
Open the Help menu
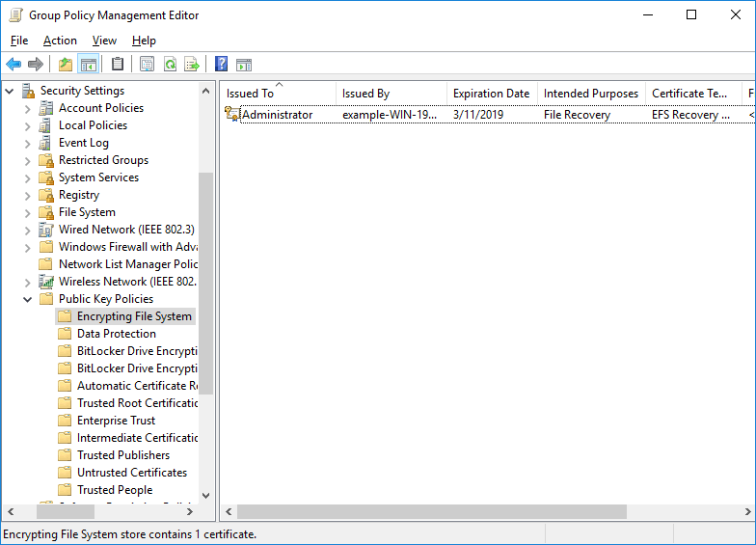tap(144, 41)
